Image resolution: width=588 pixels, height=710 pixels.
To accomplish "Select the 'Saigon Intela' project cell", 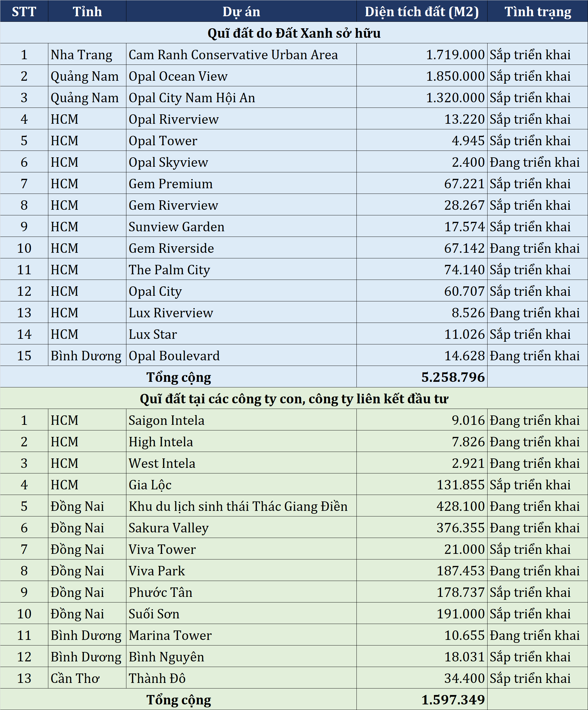I will click(241, 420).
